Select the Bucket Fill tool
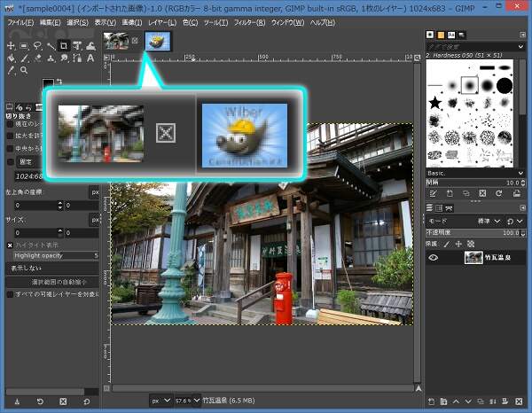 click(x=11, y=58)
